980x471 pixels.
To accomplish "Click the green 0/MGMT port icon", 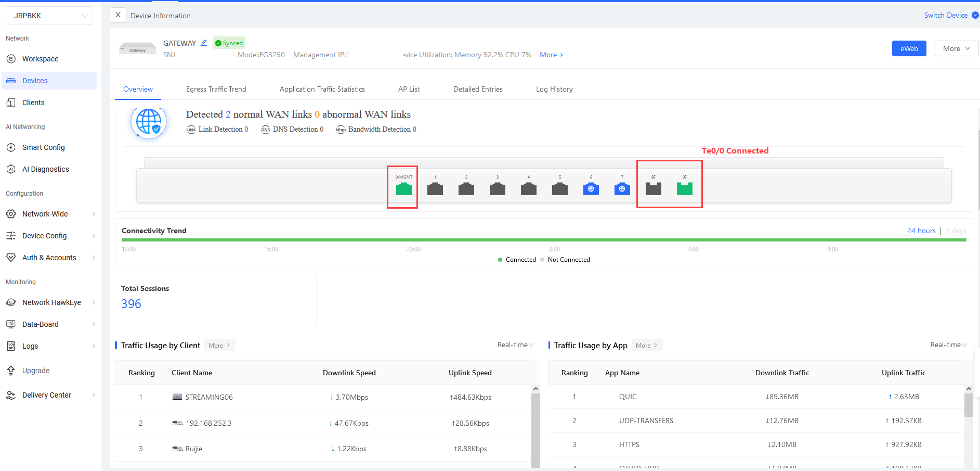I will coord(403,189).
